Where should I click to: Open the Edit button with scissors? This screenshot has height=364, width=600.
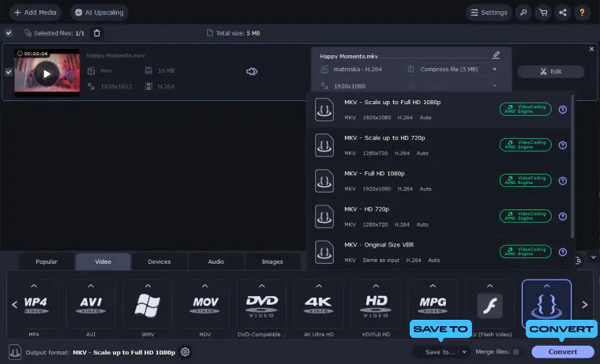point(550,71)
